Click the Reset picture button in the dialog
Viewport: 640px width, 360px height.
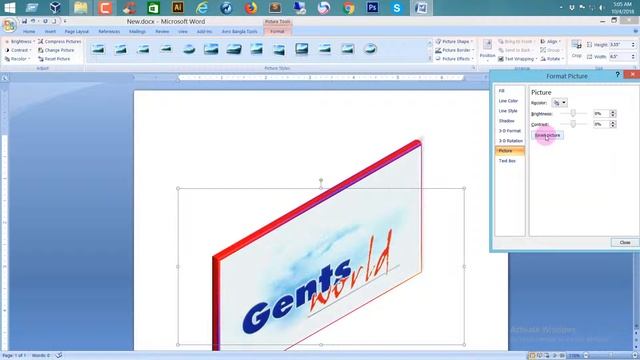(548, 135)
